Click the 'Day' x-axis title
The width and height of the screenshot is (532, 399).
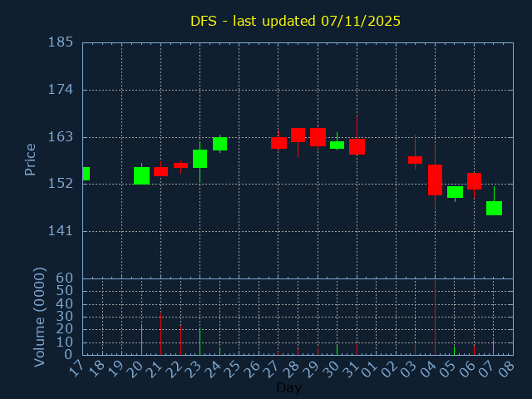click(288, 387)
